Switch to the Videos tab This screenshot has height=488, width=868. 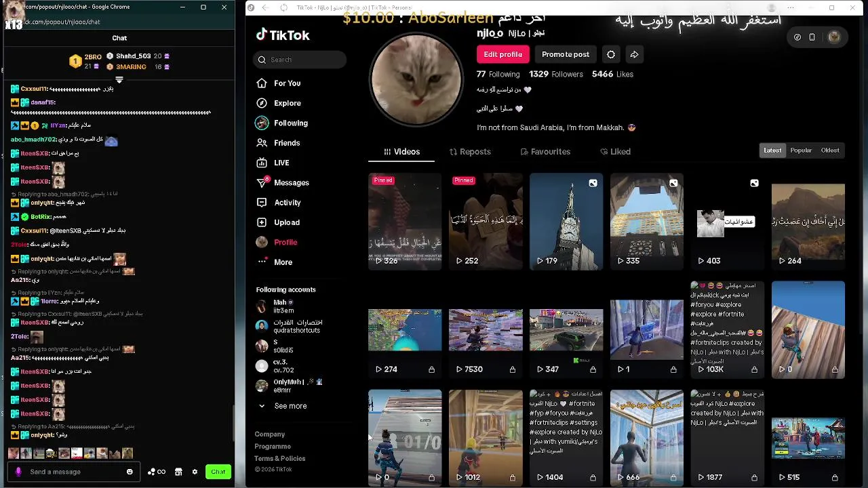click(x=401, y=152)
